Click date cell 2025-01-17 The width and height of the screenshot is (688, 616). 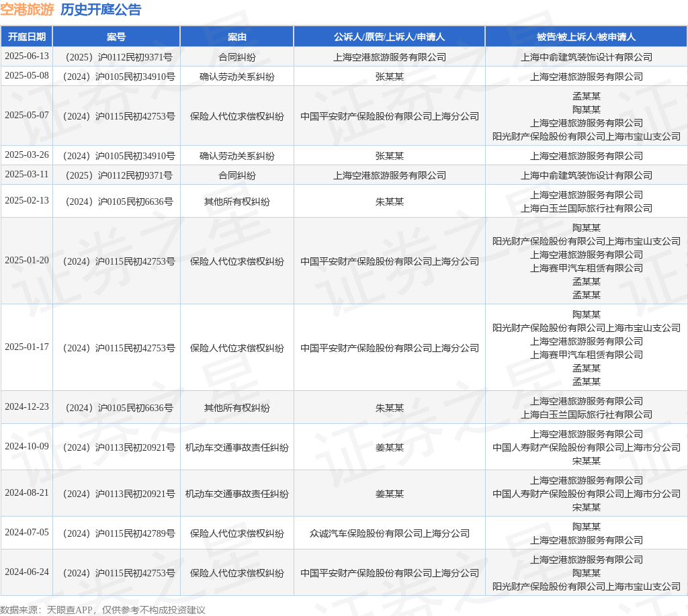27,347
